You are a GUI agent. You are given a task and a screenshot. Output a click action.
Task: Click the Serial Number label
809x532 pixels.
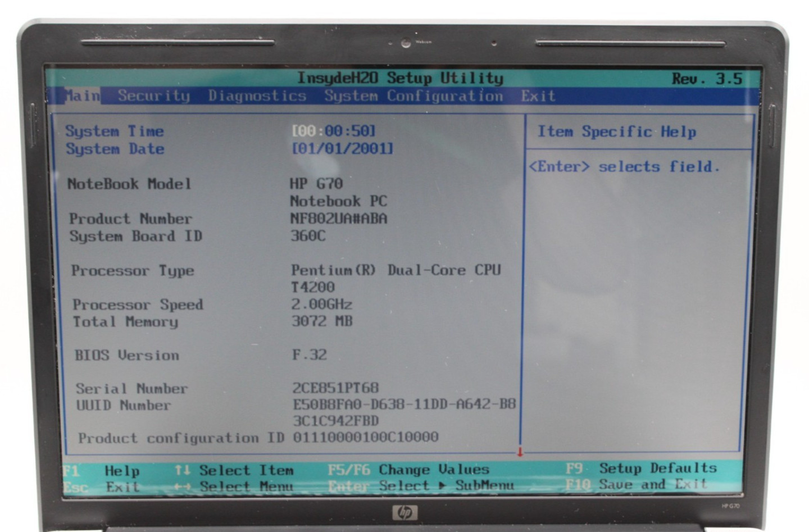[x=132, y=388]
